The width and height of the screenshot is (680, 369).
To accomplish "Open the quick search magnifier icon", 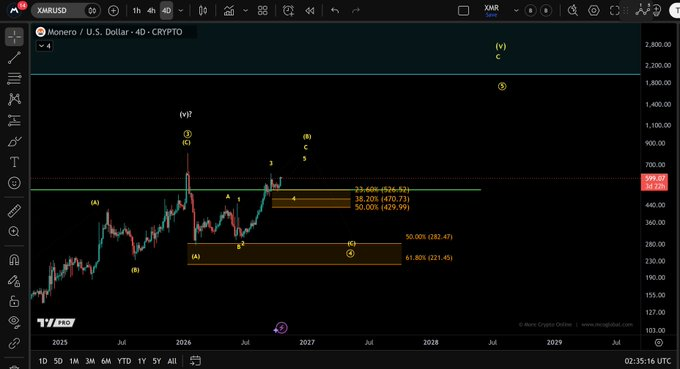I will coord(573,10).
